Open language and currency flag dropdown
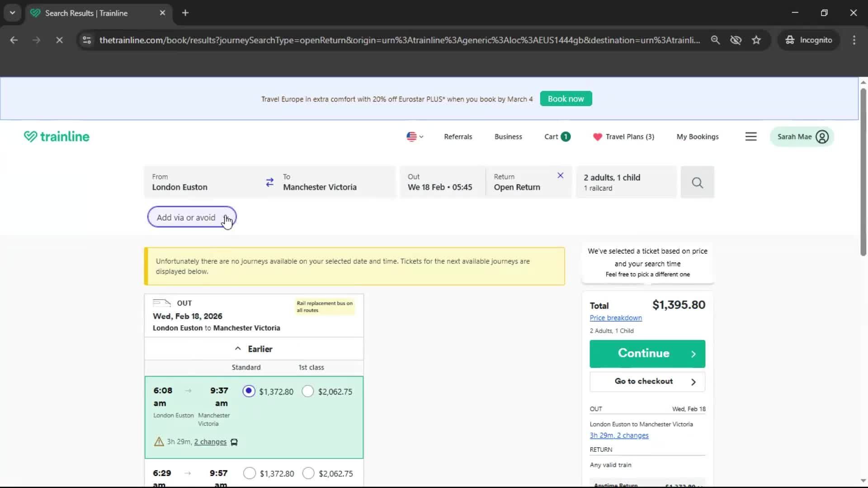The image size is (868, 488). click(x=415, y=136)
